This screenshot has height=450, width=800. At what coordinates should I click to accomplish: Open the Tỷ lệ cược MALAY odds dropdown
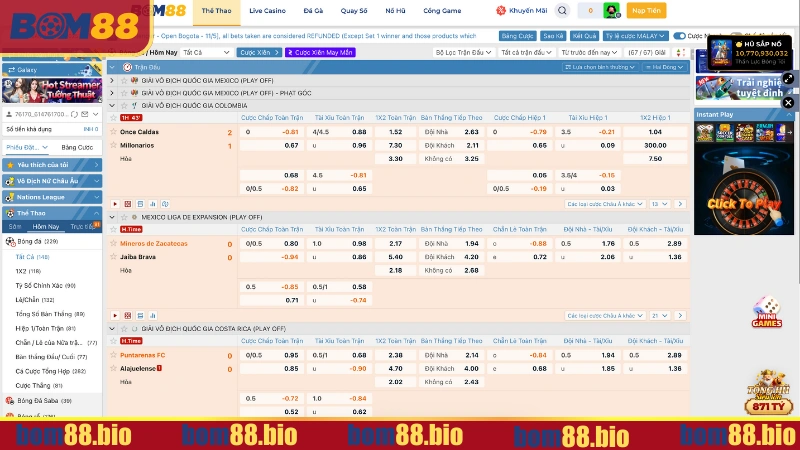[635, 36]
